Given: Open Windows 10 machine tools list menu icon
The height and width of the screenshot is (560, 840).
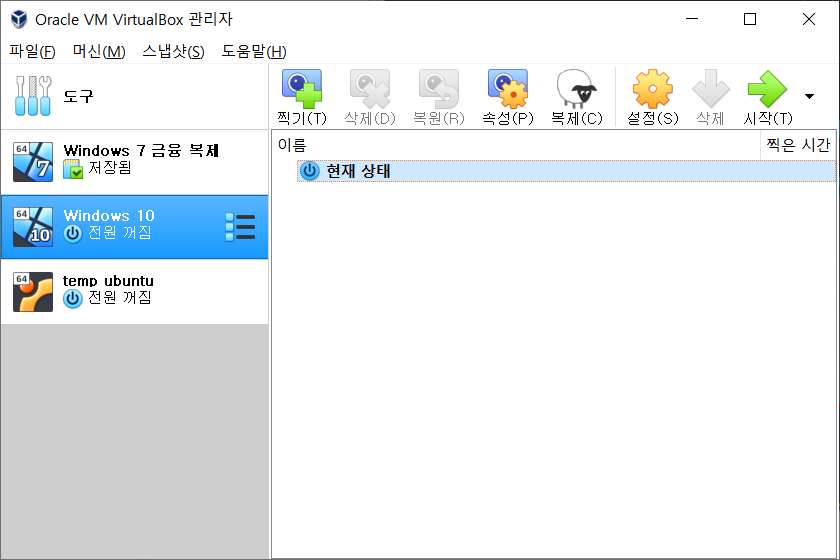Looking at the screenshot, I should pyautogui.click(x=240, y=227).
